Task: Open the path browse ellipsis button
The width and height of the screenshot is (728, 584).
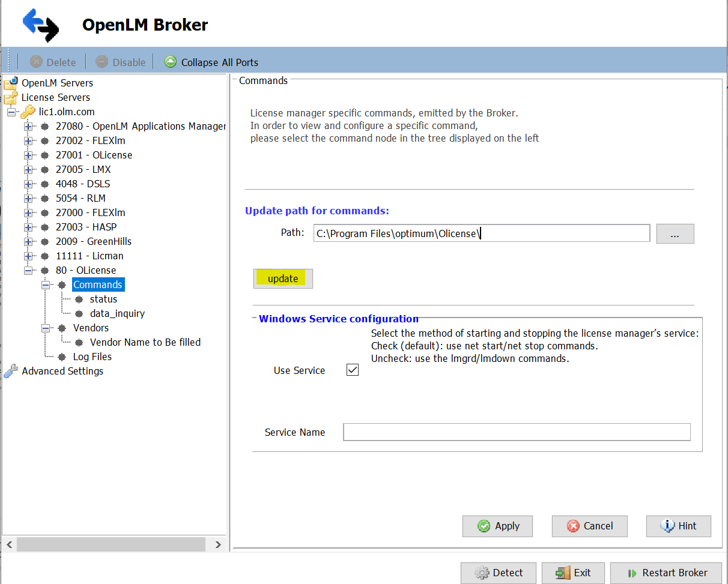Action: pos(675,233)
